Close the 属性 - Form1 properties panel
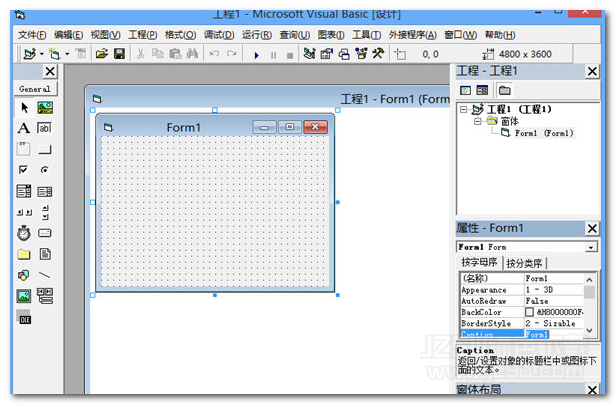This screenshot has width=616, height=405. coord(592,228)
